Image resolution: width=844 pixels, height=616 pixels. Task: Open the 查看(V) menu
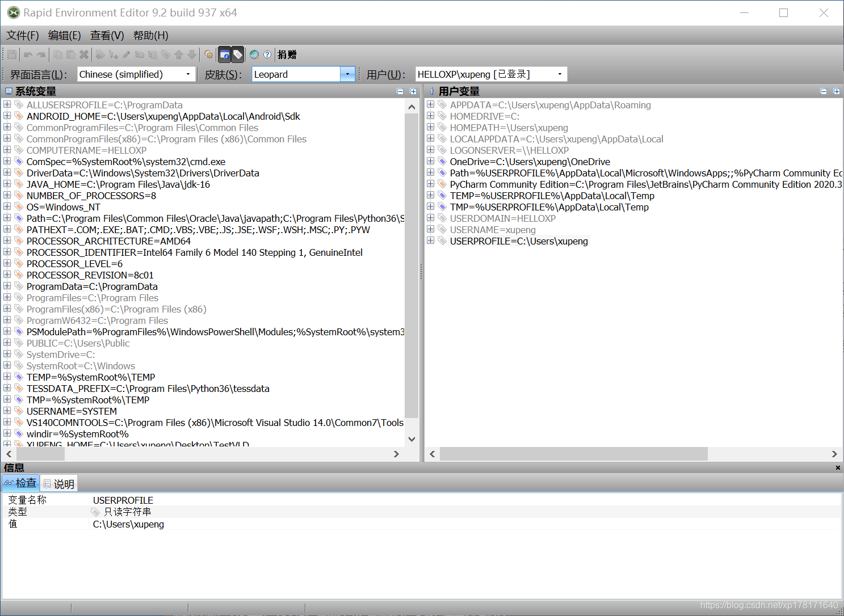click(x=107, y=35)
